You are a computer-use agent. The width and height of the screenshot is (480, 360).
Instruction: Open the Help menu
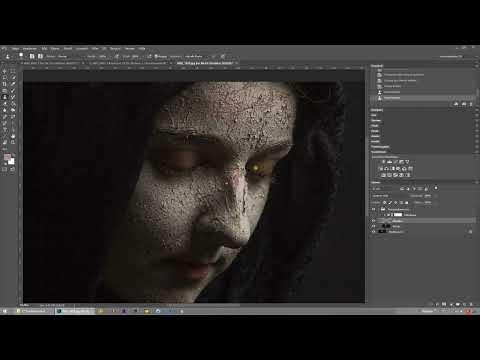[x=142, y=49]
